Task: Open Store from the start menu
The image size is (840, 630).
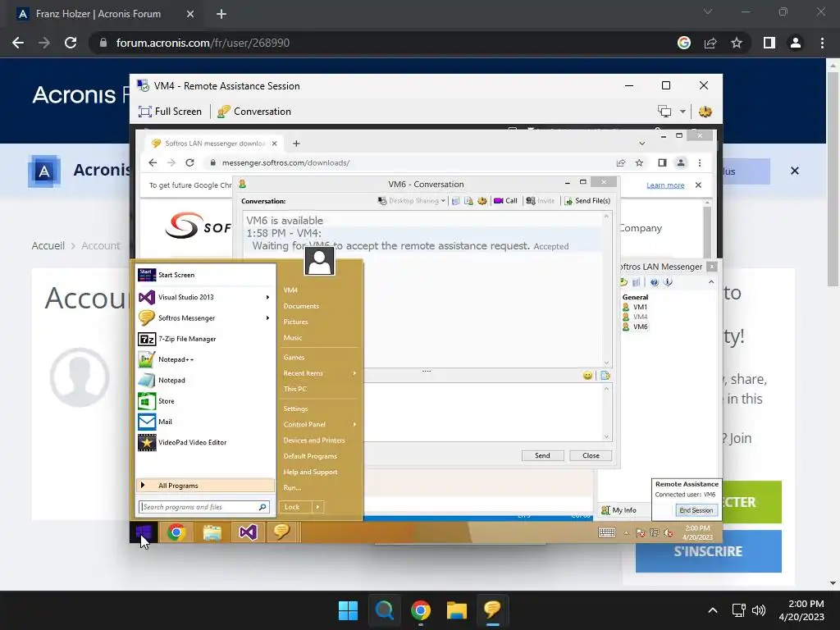Action: pyautogui.click(x=205, y=400)
